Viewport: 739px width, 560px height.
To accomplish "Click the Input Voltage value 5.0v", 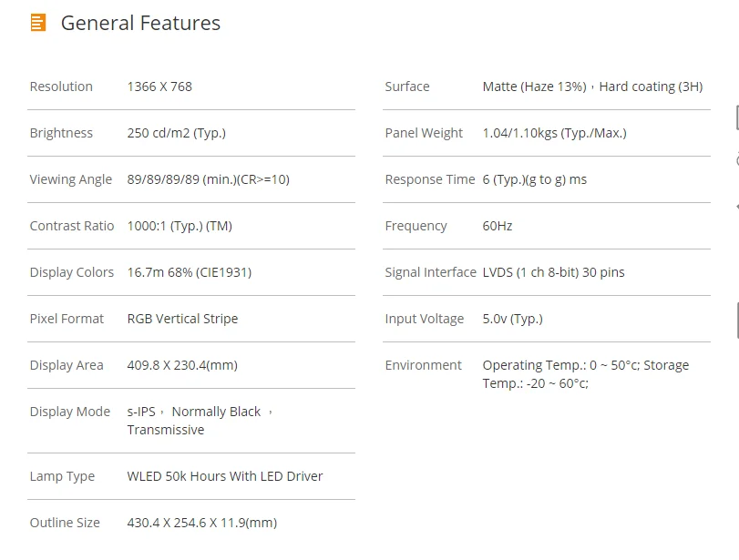I will (512, 319).
